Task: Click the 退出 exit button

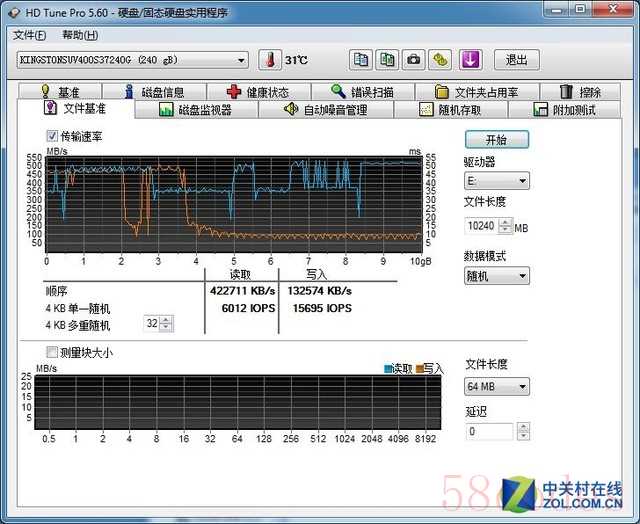Action: [x=516, y=60]
